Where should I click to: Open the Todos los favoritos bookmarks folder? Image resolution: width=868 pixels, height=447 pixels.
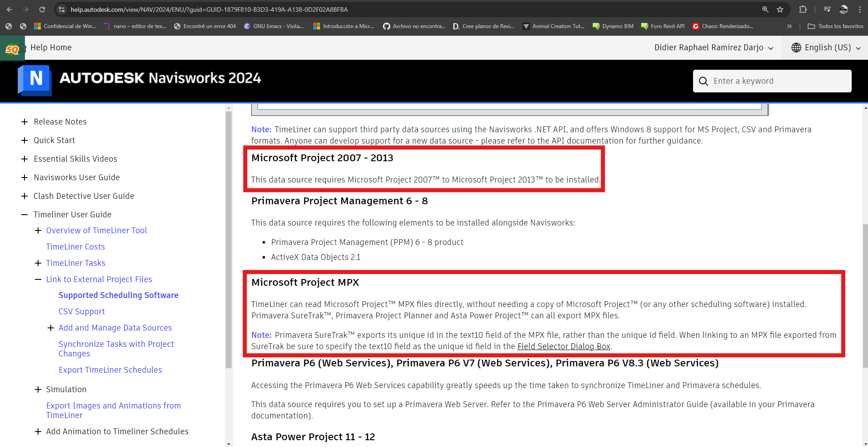tap(835, 26)
